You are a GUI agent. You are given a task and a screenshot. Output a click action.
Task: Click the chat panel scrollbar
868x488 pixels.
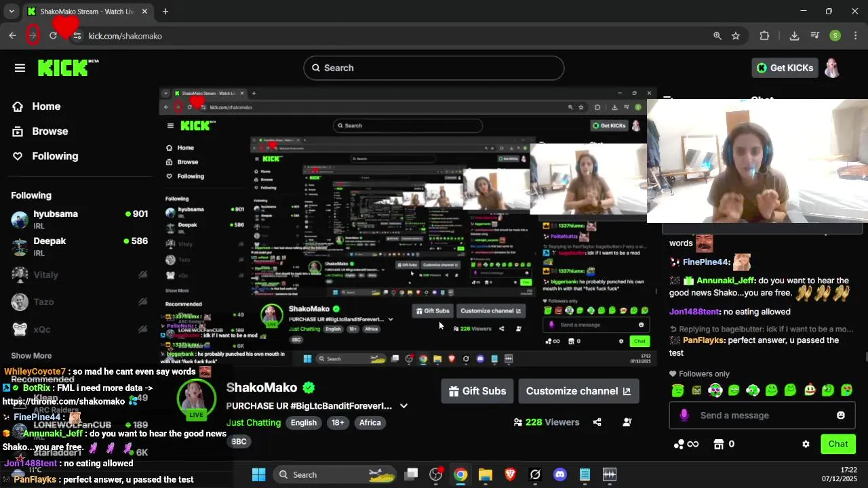click(865, 357)
